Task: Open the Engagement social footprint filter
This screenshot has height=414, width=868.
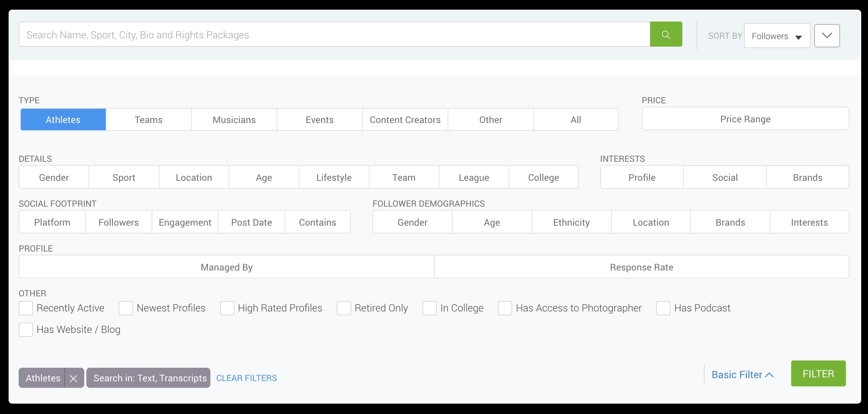Action: click(x=185, y=222)
